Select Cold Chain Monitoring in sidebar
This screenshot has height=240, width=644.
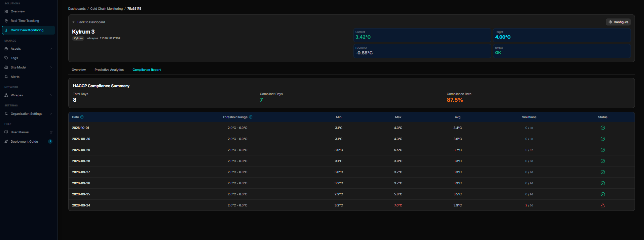point(28,30)
